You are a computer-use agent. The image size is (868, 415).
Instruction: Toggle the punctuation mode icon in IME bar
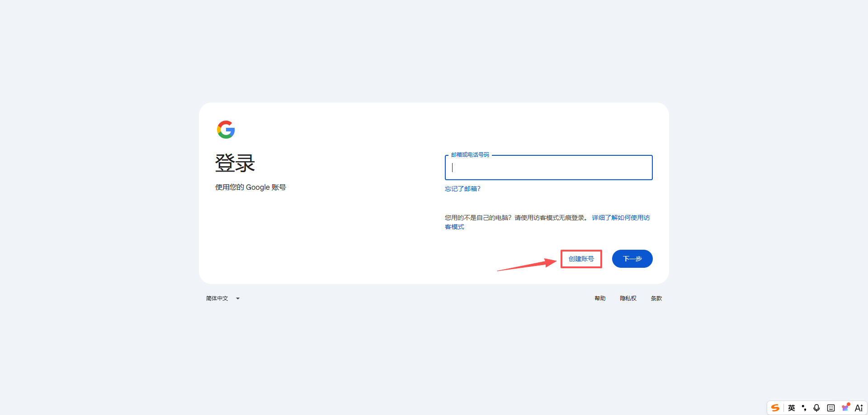804,408
